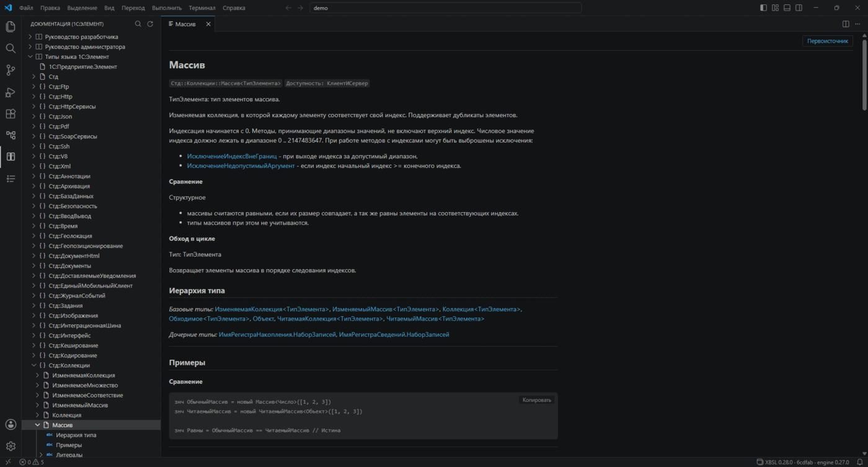Expand ИзменяемыйМассив tree item

click(38, 405)
